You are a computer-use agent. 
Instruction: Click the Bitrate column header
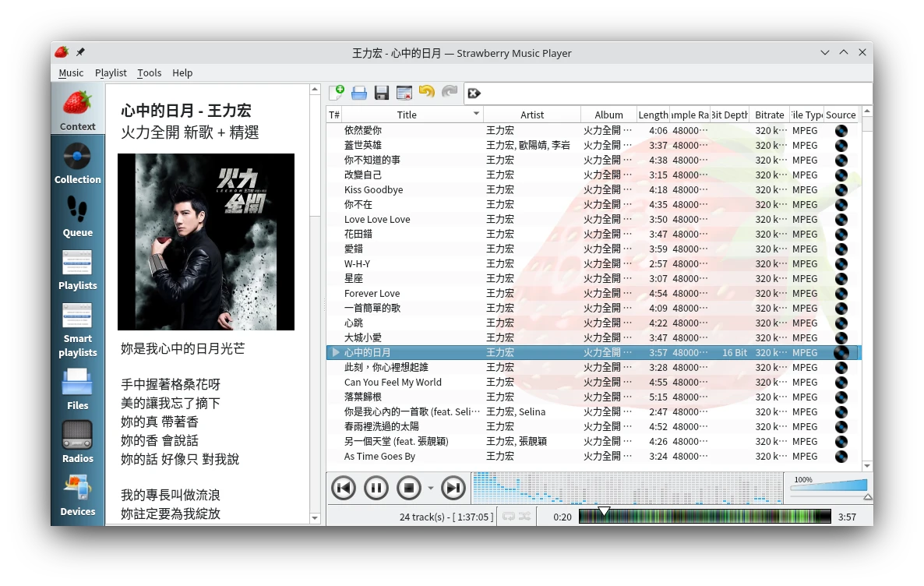click(769, 115)
